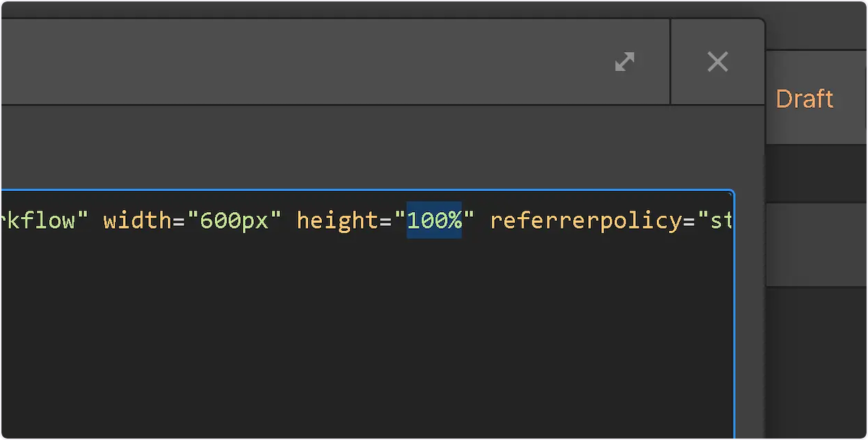868x440 pixels.
Task: Click the gray dialog area above the editor
Action: click(362, 148)
